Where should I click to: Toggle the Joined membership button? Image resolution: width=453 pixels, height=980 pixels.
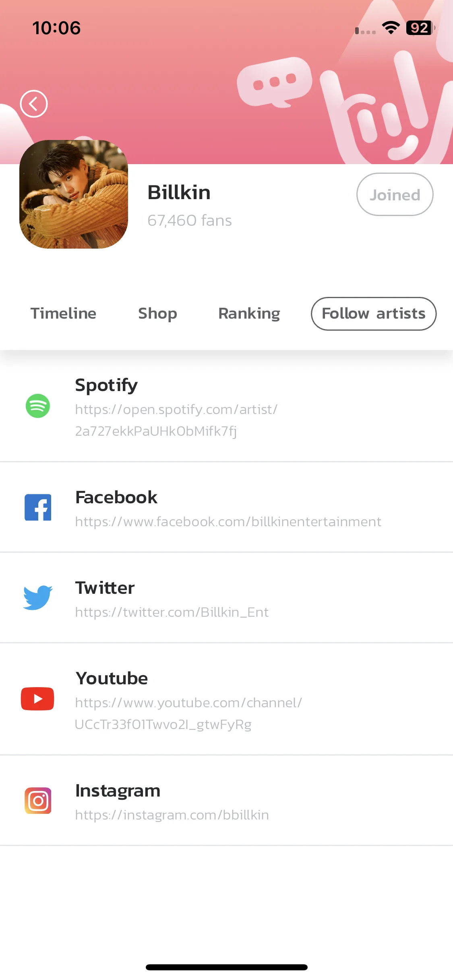coord(395,195)
